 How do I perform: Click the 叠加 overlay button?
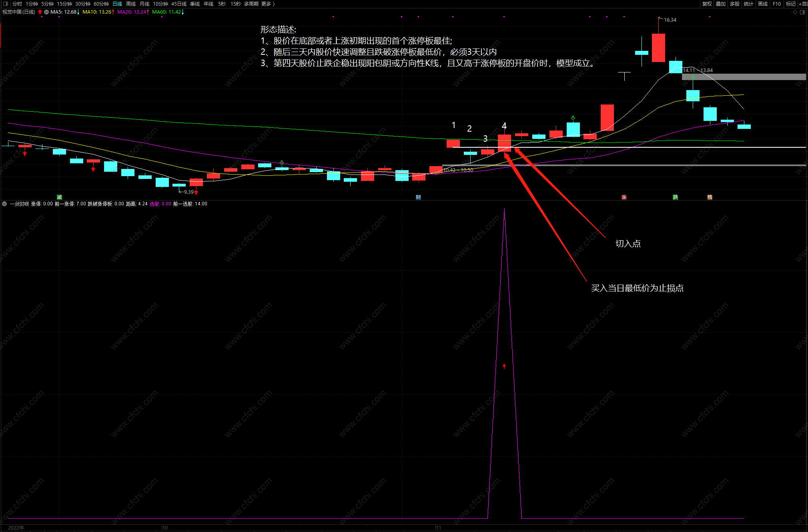721,4
